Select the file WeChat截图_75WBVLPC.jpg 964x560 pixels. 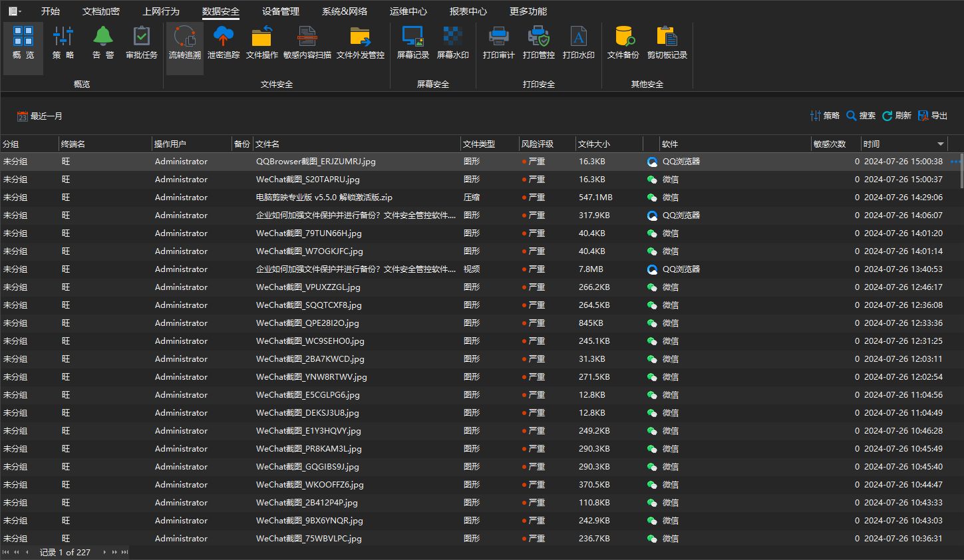coord(309,539)
